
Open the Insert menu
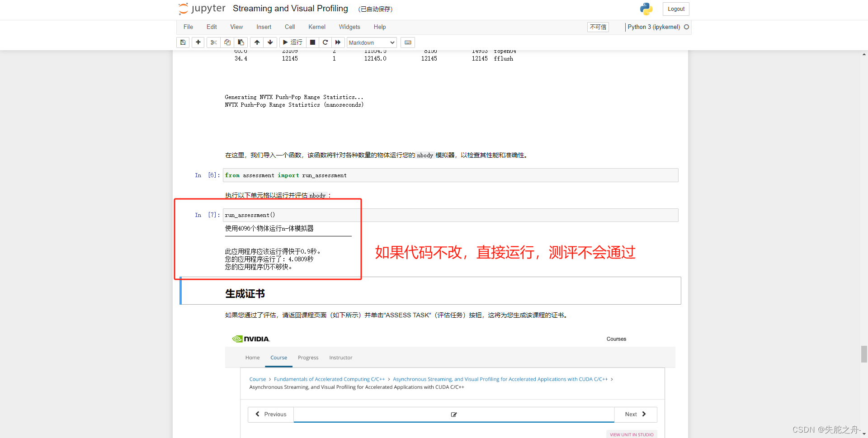coord(264,27)
